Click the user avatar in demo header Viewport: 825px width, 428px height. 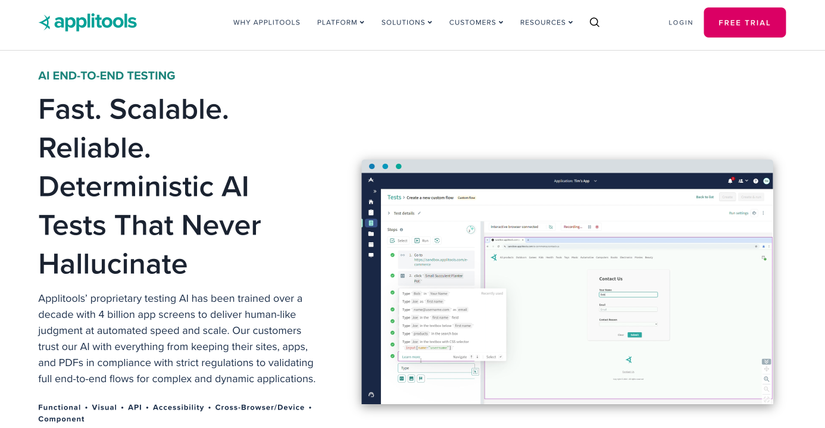pos(767,181)
